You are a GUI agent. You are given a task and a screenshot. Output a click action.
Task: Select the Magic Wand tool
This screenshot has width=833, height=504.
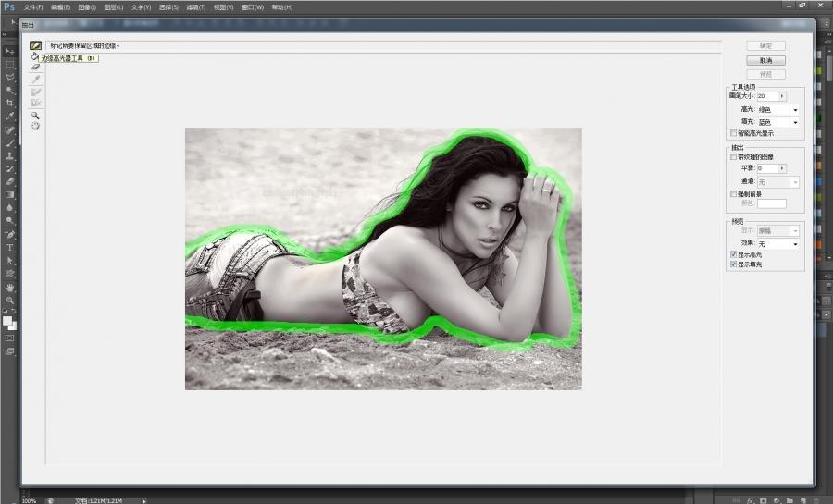click(9, 91)
